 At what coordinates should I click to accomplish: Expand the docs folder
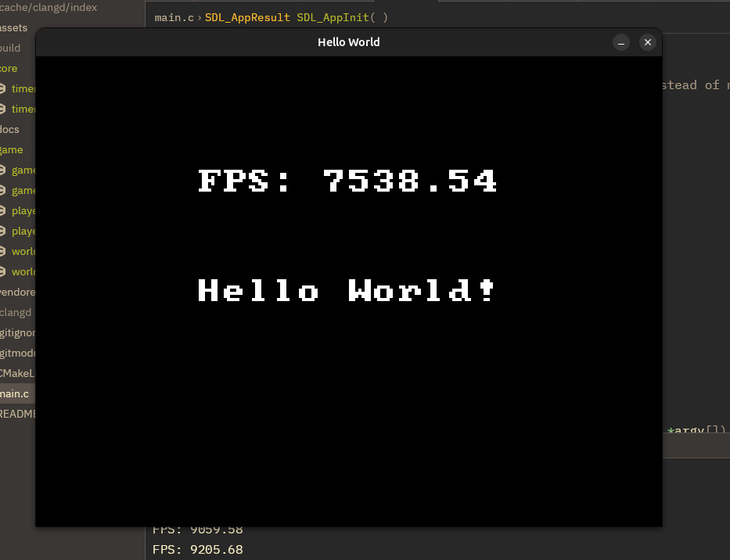[x=10, y=129]
